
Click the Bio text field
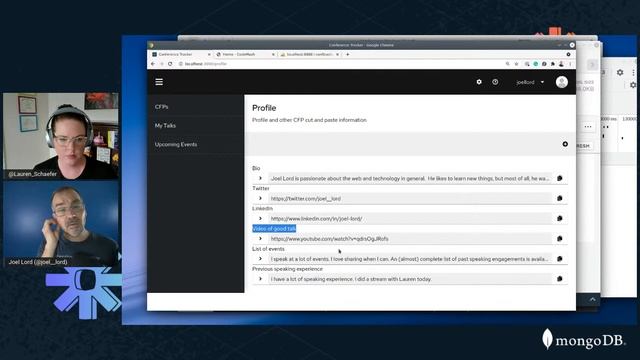pos(410,178)
